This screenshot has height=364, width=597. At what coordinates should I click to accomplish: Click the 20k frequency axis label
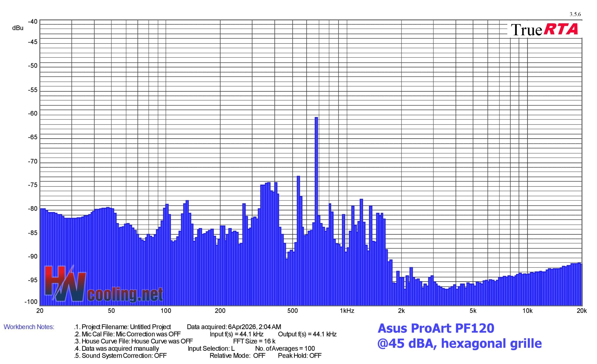pyautogui.click(x=582, y=311)
